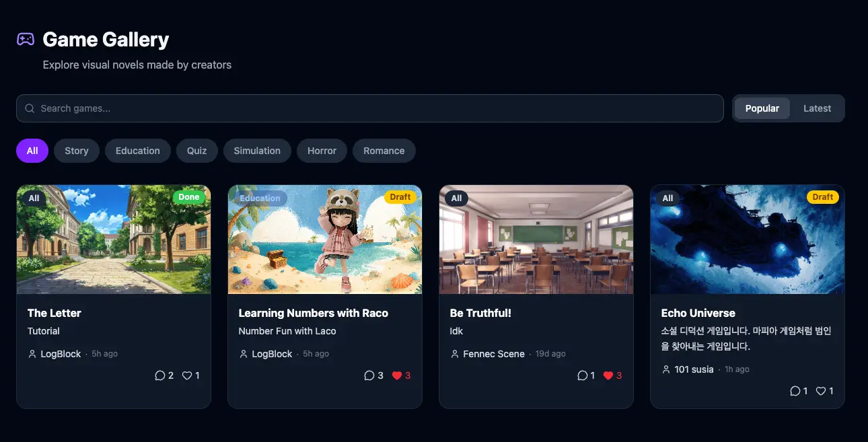The image size is (868, 442).
Task: Click the Search games input field
Action: (369, 108)
